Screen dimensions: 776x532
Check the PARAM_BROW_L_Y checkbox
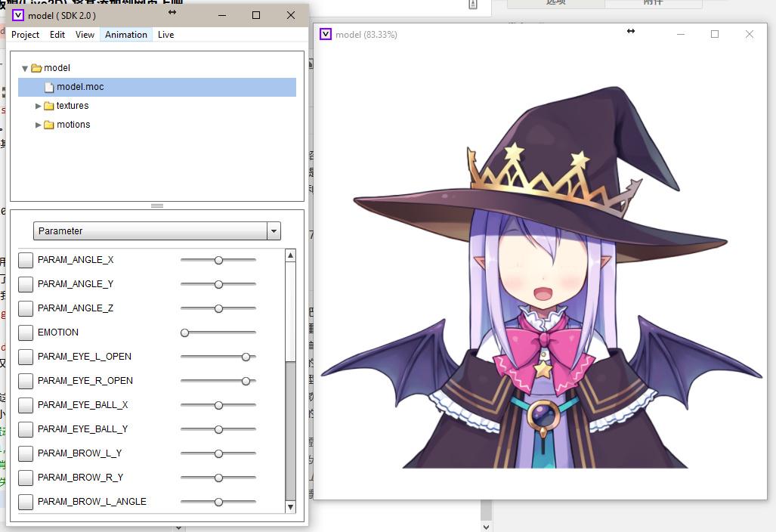(x=26, y=454)
